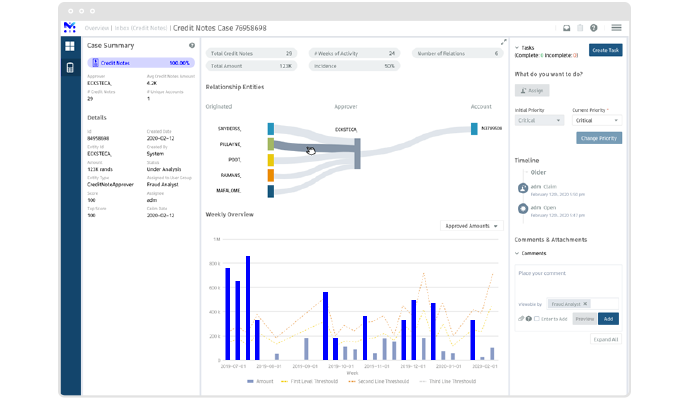This screenshot has height=400, width=690.
Task: Go to Overview breadcrumb
Action: tap(96, 28)
